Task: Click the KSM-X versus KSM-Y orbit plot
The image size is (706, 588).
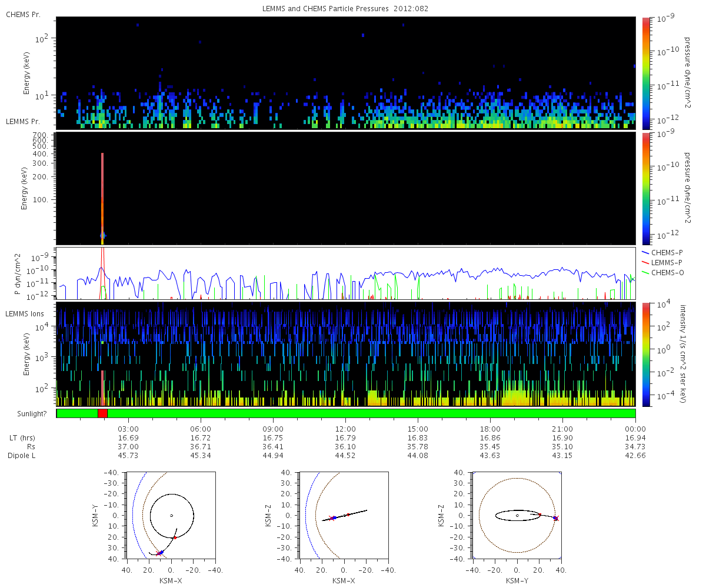Action: coord(171,516)
